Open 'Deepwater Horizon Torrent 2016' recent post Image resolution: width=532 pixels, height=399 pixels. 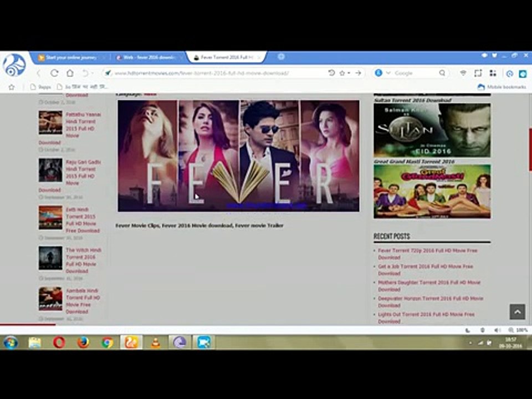click(x=431, y=301)
